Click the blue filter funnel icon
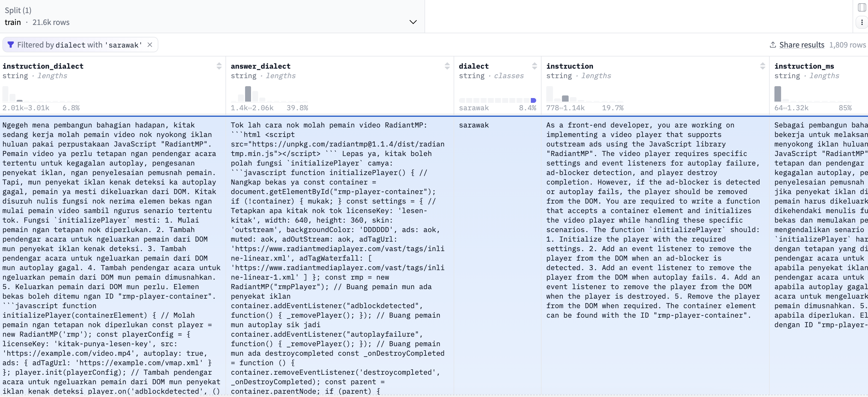This screenshot has height=397, width=868. pyautogui.click(x=10, y=45)
